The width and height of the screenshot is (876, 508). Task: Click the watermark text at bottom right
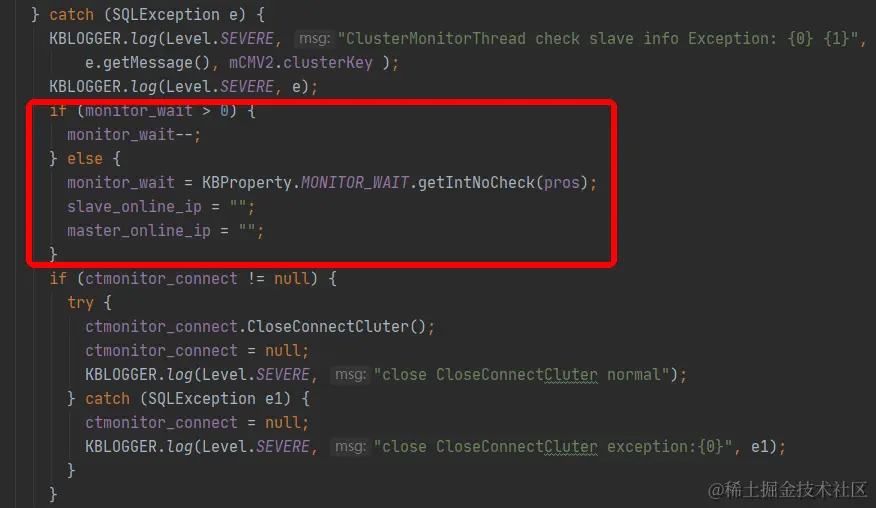[787, 490]
